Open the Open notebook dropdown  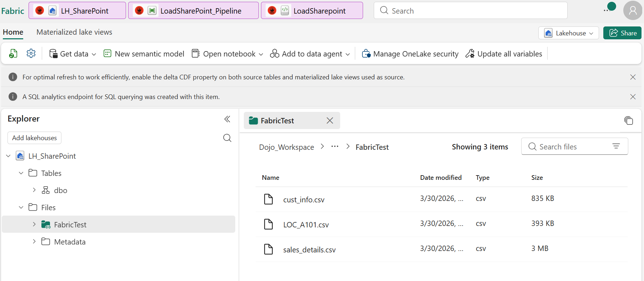[227, 54]
